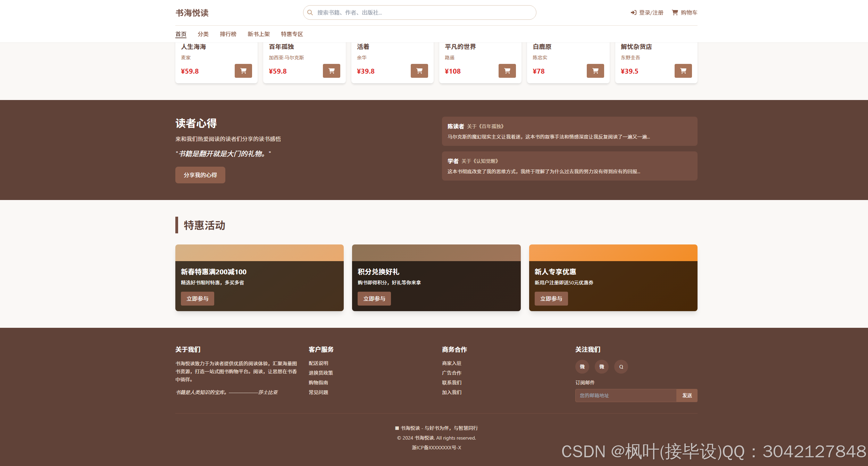Add 百年孤独 to the shopping cart

[332, 71]
